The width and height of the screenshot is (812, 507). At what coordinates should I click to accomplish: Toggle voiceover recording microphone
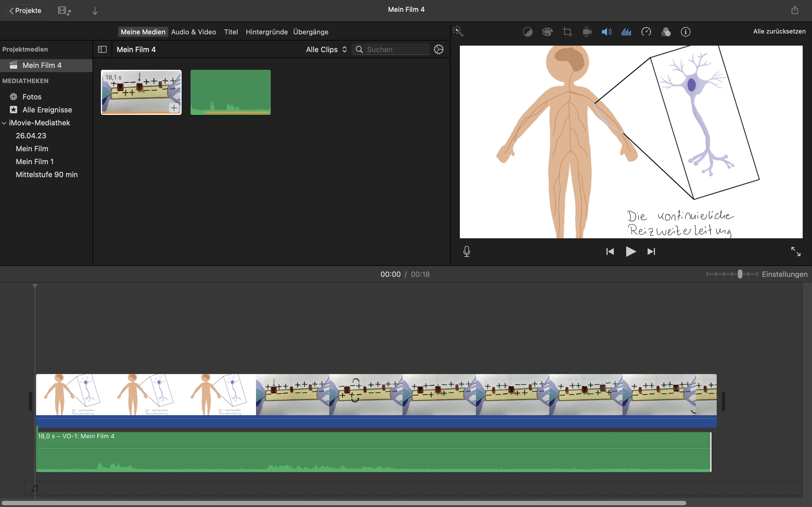[466, 252]
